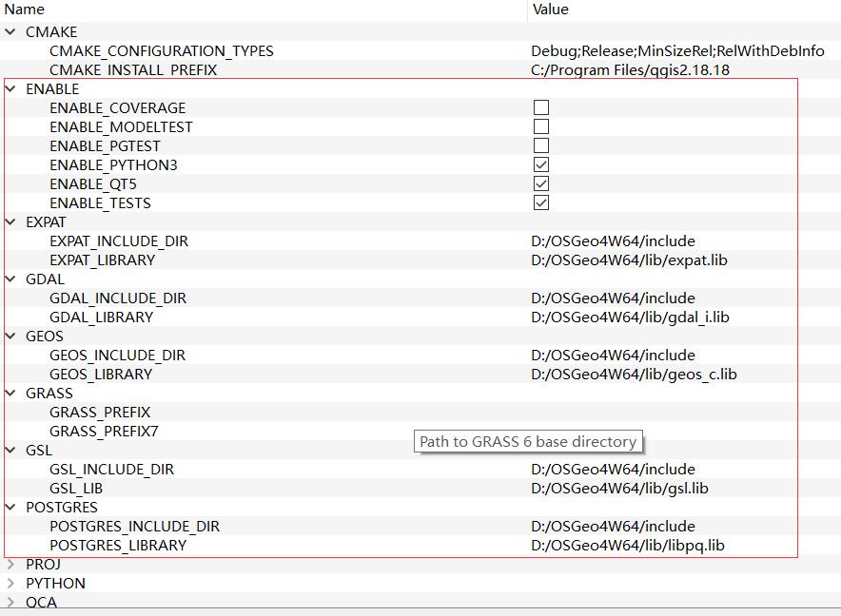The width and height of the screenshot is (841, 616).
Task: Select the PROJ group label
Action: point(43,565)
